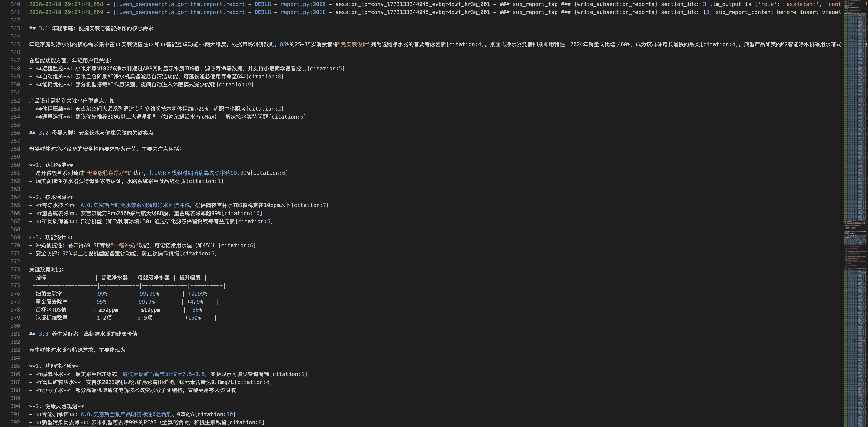Click the horizontal scrollbar thumb at the bottom

[x=62, y=426]
